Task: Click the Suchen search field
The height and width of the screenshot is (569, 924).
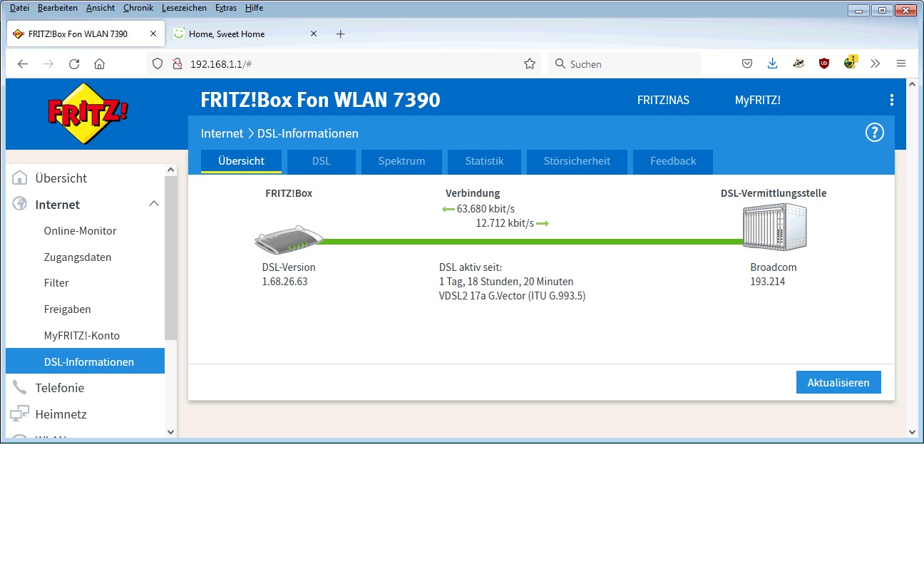Action: (625, 64)
